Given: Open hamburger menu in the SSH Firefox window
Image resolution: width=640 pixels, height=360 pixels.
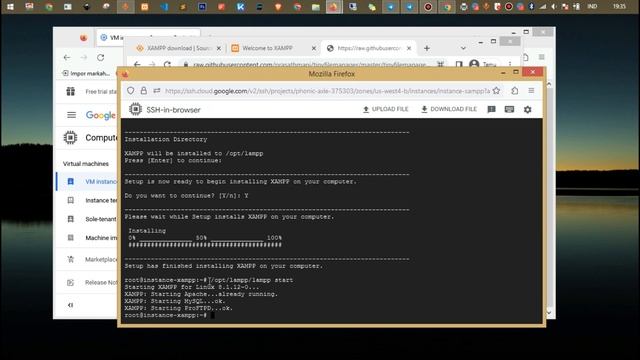Looking at the screenshot, I should [531, 91].
